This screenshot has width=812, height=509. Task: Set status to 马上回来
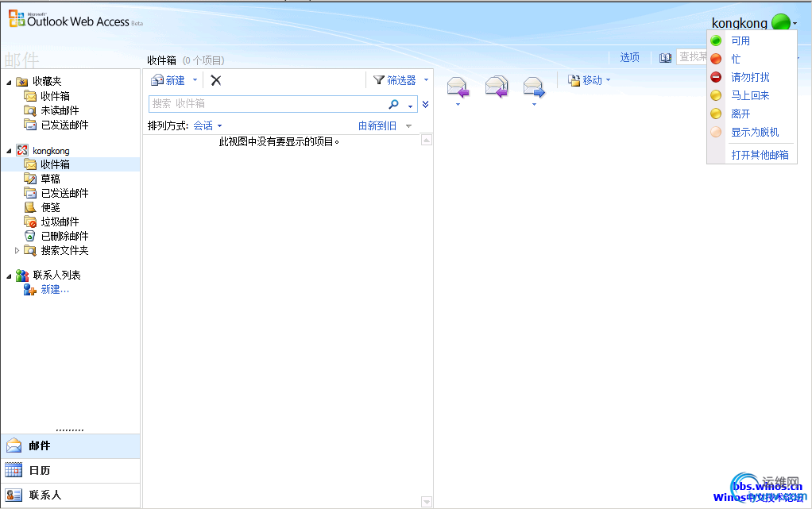click(750, 95)
